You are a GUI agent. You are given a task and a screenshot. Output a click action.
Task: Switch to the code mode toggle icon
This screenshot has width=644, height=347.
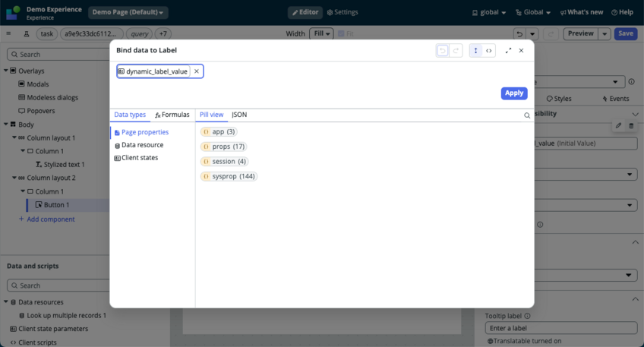click(489, 51)
